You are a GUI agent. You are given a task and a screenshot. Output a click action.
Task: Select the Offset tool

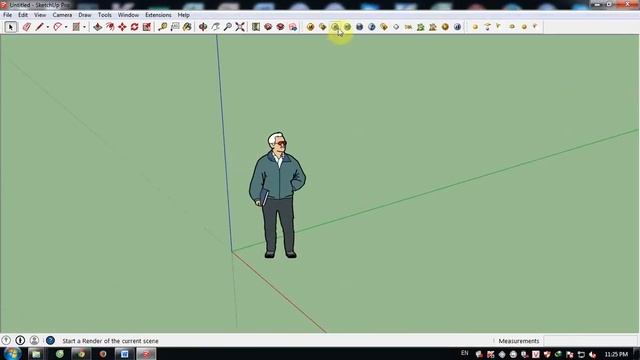pyautogui.click(x=110, y=27)
